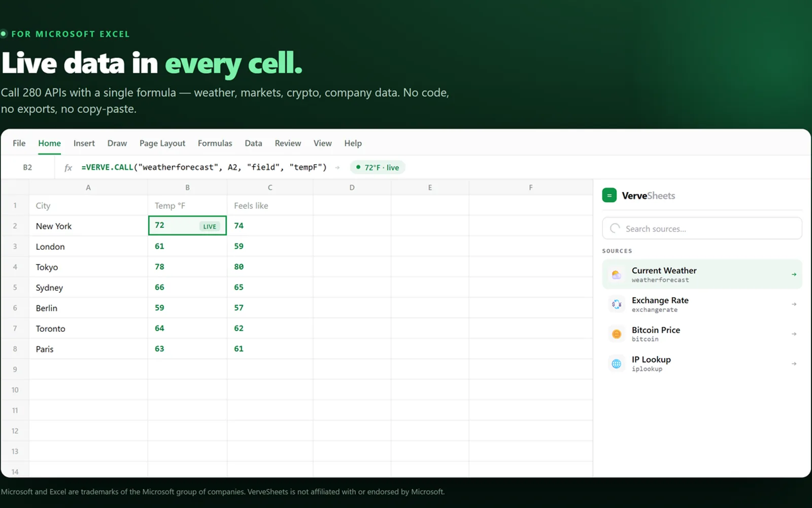Open Exchange Rate source via its arrow
812x508 pixels.
[x=794, y=304]
